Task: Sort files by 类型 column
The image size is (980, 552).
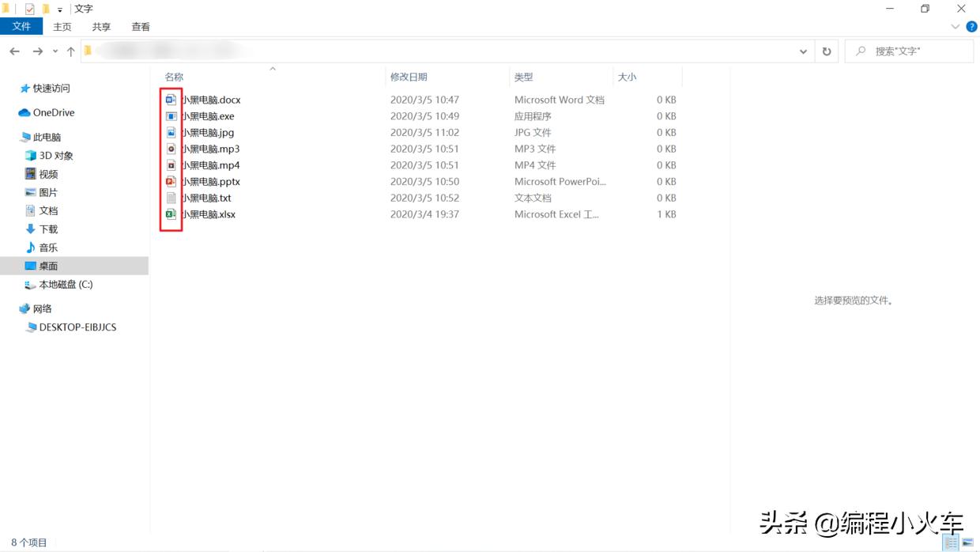Action: (524, 77)
